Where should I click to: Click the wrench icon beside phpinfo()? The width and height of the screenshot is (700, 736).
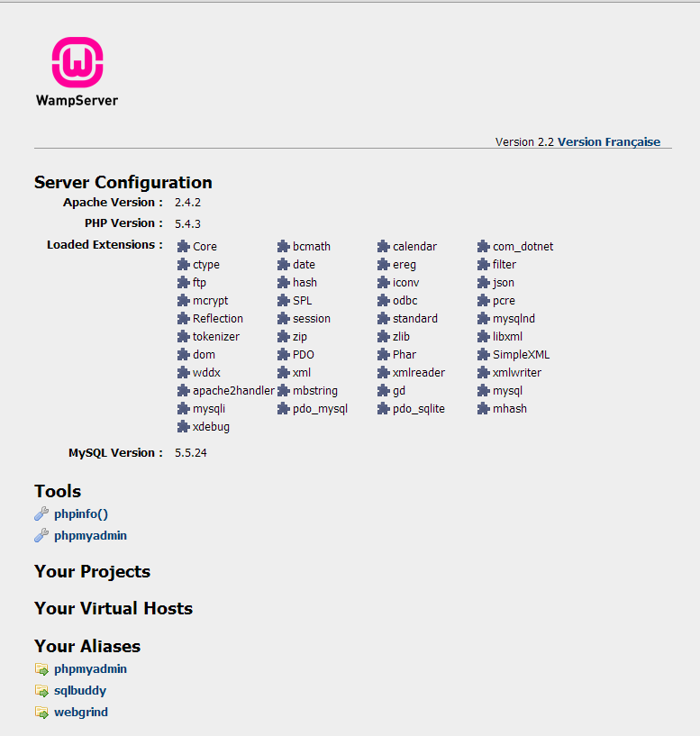[x=41, y=513]
